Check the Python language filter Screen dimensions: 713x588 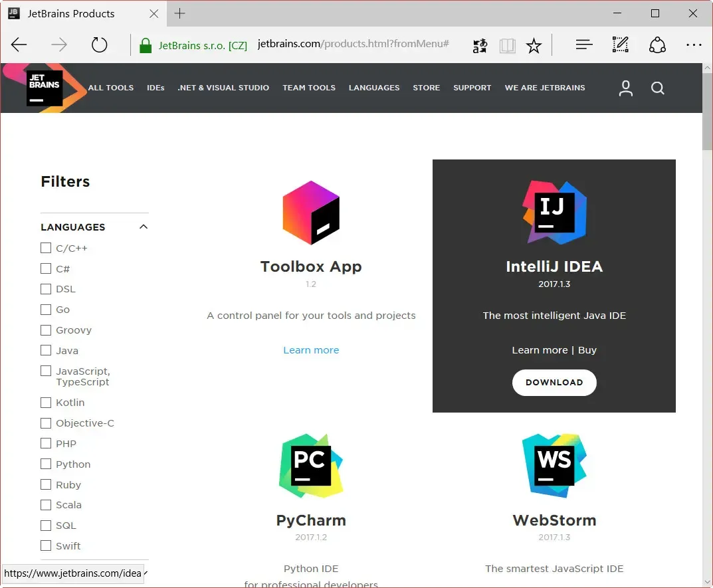pos(45,464)
